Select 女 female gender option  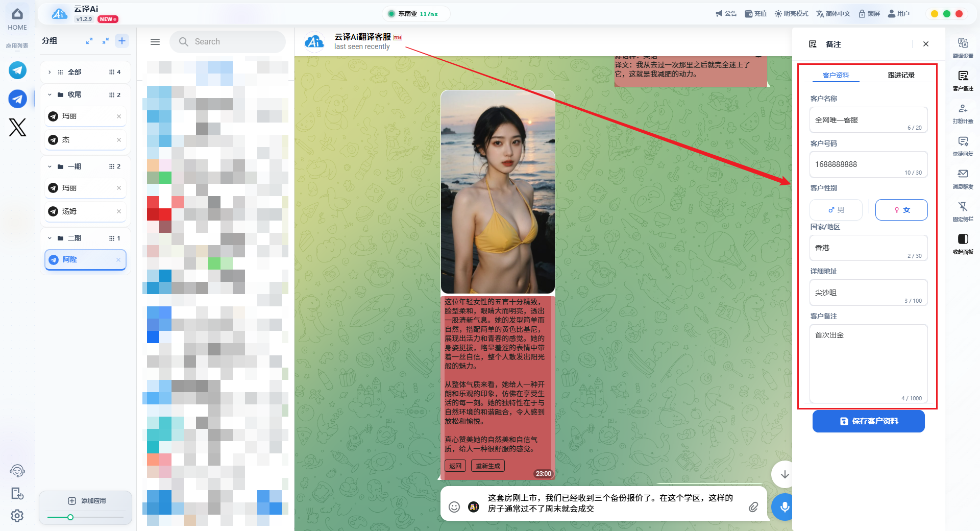click(x=901, y=210)
